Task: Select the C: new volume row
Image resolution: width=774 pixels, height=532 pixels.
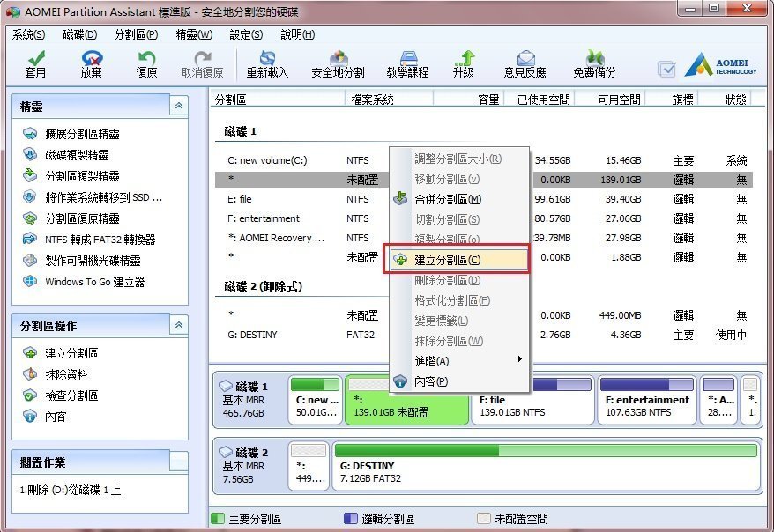Action: click(x=484, y=160)
